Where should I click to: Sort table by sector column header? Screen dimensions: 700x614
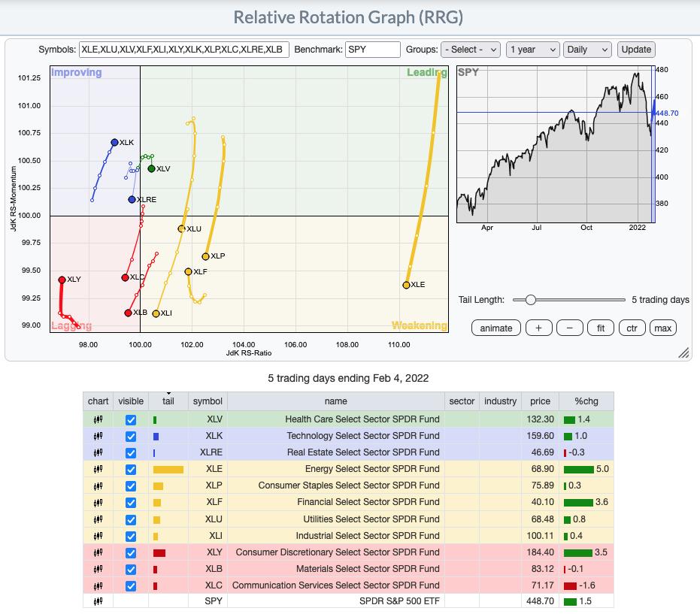click(462, 401)
